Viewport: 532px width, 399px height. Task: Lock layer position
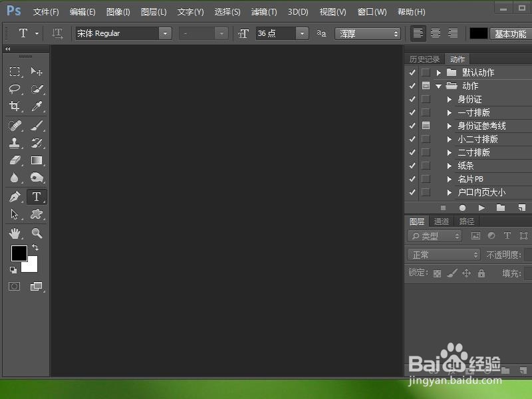tap(467, 273)
